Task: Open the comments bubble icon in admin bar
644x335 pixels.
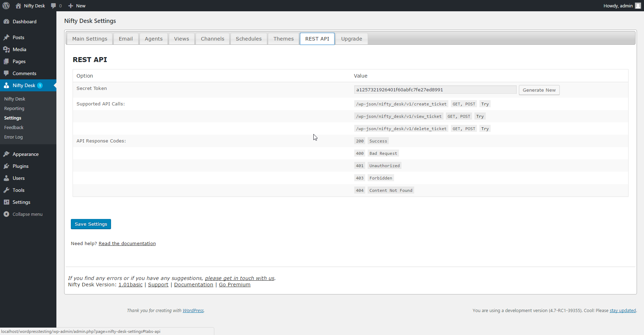Action: (53, 6)
